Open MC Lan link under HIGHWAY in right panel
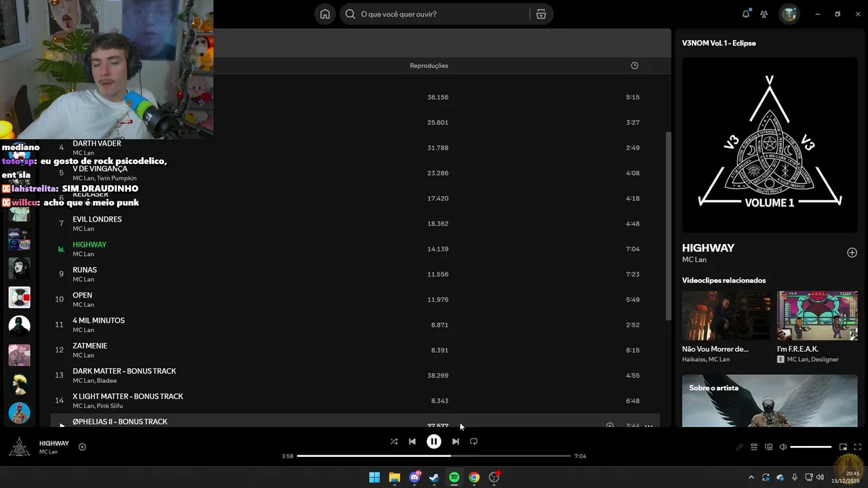This screenshot has height=488, width=868. coord(694,260)
